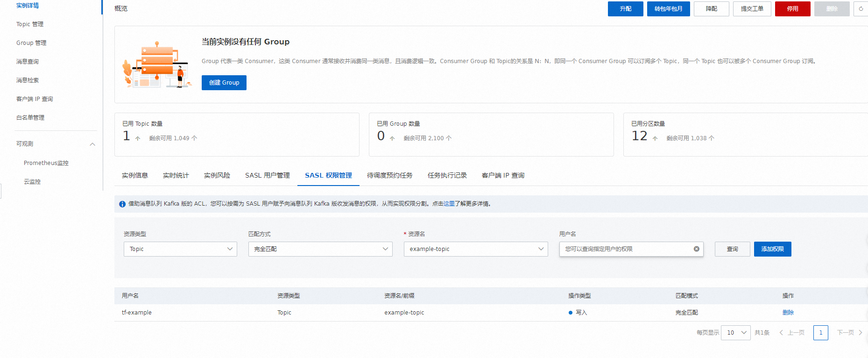Open the 资源名 example-topic dropdown
868x358 pixels.
coord(476,249)
